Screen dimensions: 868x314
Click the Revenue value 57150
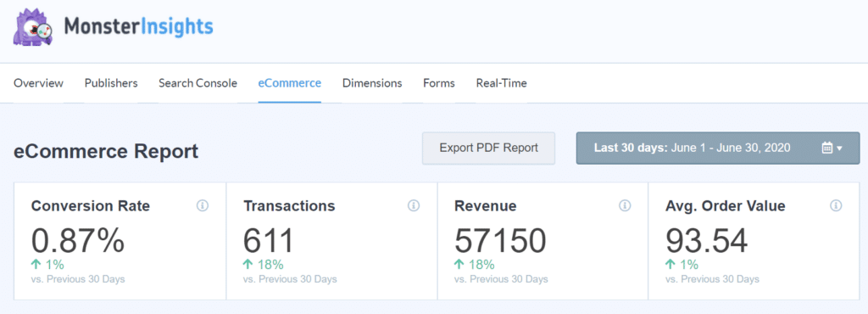point(500,240)
